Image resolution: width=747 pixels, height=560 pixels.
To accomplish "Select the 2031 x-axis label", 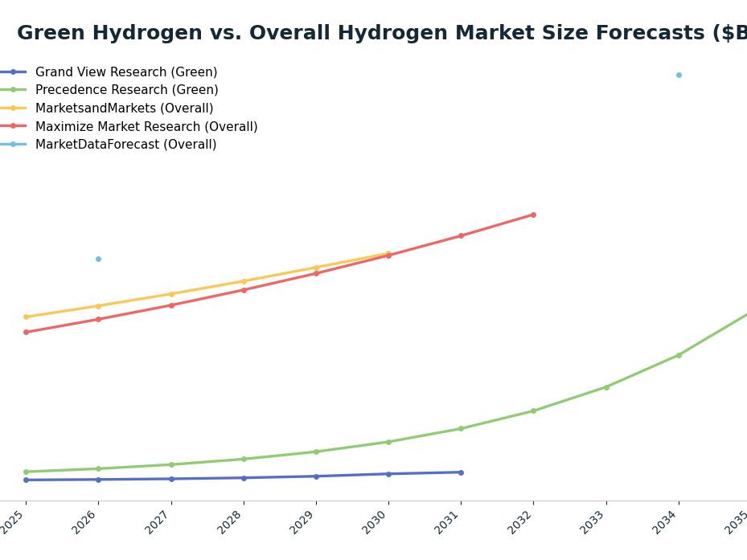I will [x=449, y=522].
